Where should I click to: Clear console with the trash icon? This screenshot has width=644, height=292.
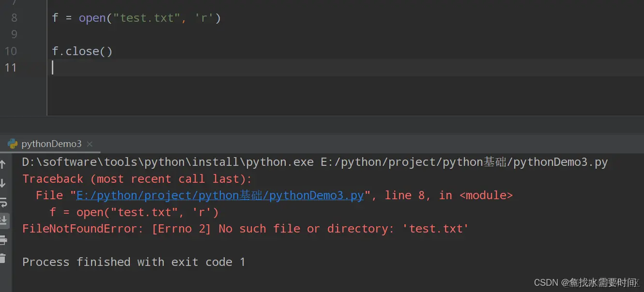coord(3,258)
